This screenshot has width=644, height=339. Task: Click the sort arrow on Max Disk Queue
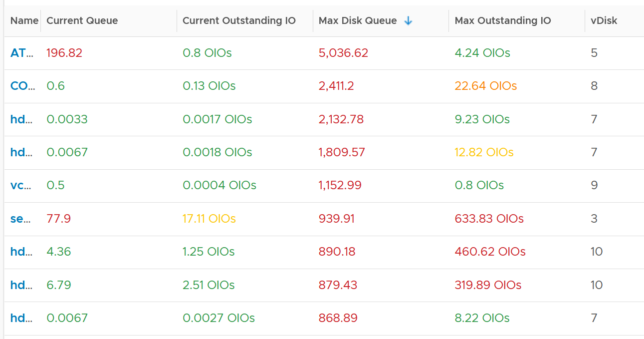coord(408,21)
